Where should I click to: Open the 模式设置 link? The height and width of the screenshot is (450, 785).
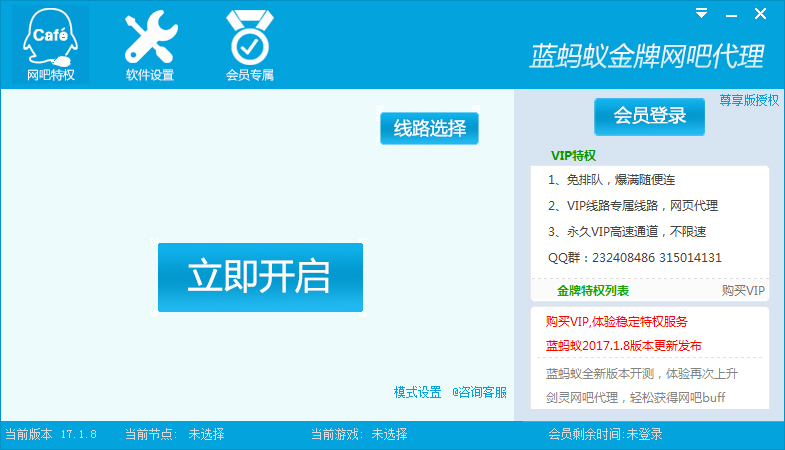[418, 392]
